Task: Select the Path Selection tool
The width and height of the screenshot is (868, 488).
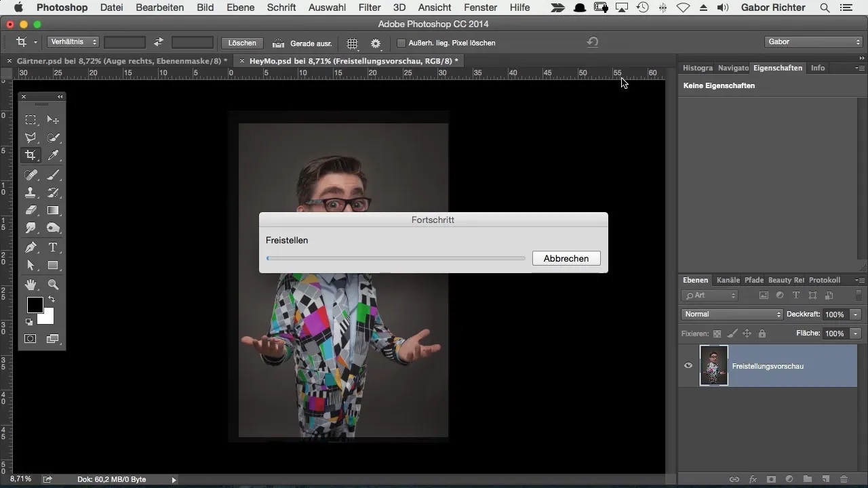Action: click(31, 266)
